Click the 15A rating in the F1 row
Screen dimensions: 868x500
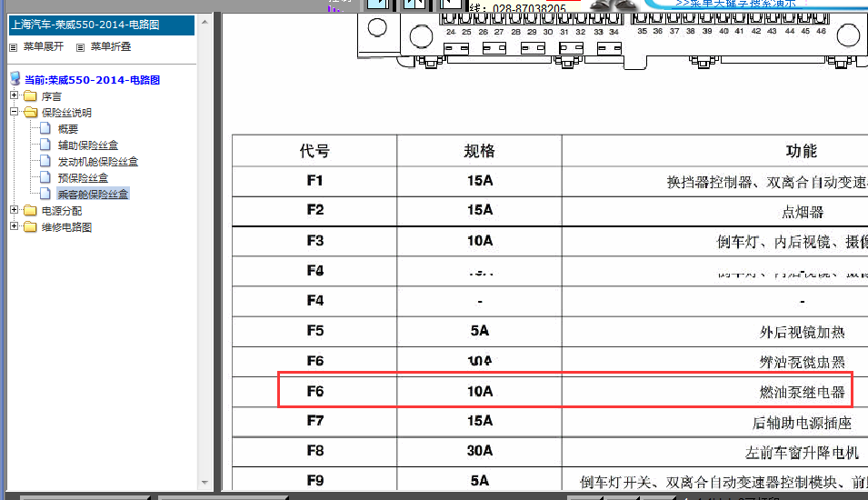pyautogui.click(x=479, y=181)
